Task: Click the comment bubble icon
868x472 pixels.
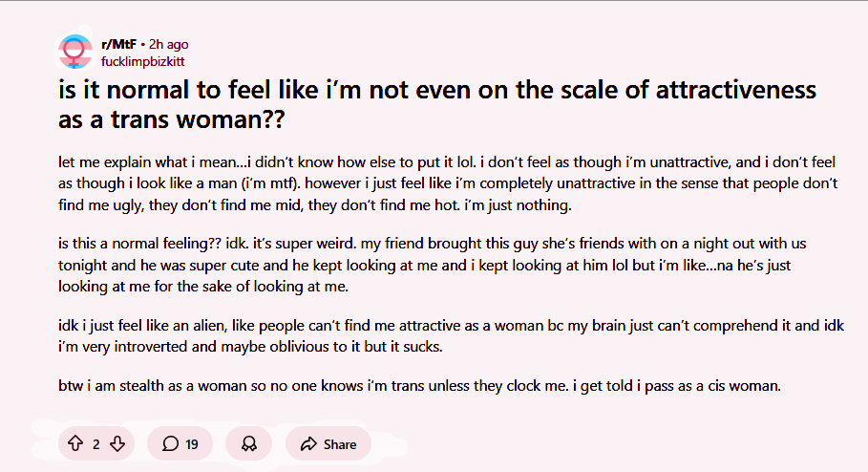Action: tap(170, 443)
